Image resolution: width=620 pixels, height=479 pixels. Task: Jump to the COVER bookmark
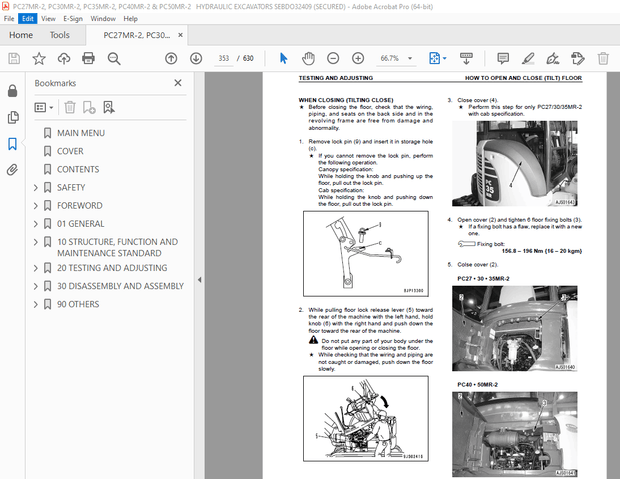click(70, 151)
